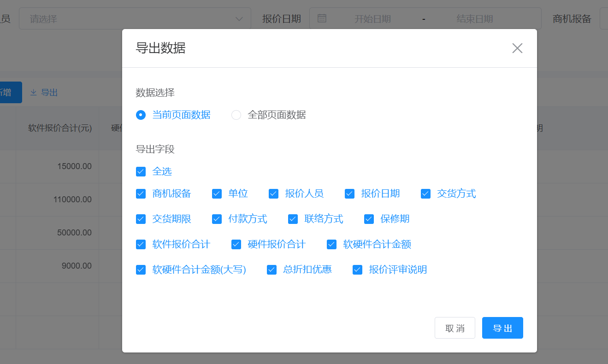Uncheck the 单位 export field

pyautogui.click(x=217, y=194)
